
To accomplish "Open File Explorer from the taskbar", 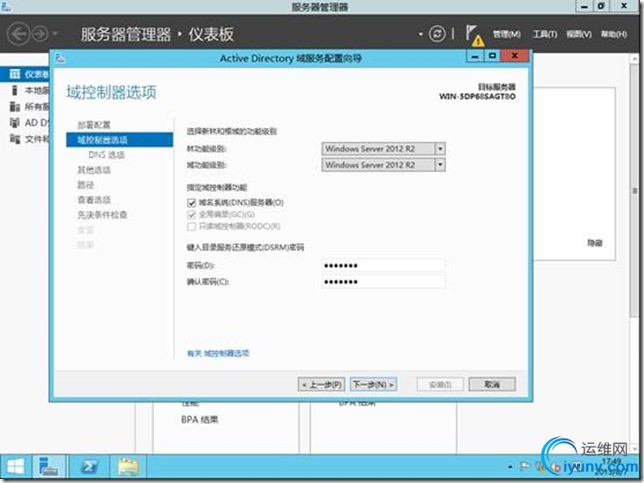I will (x=128, y=467).
